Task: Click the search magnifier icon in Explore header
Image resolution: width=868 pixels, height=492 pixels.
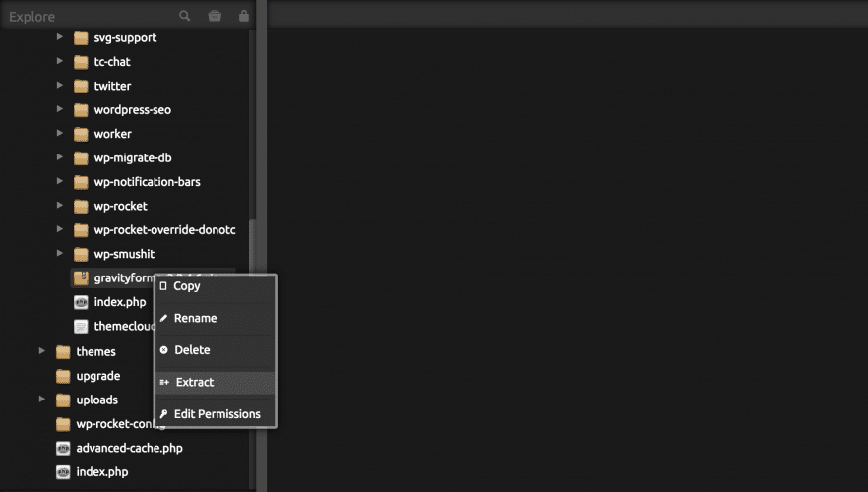Action: point(185,16)
